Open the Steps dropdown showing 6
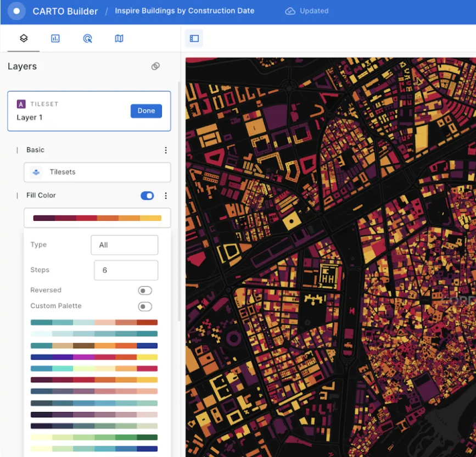The height and width of the screenshot is (457, 476). (126, 270)
